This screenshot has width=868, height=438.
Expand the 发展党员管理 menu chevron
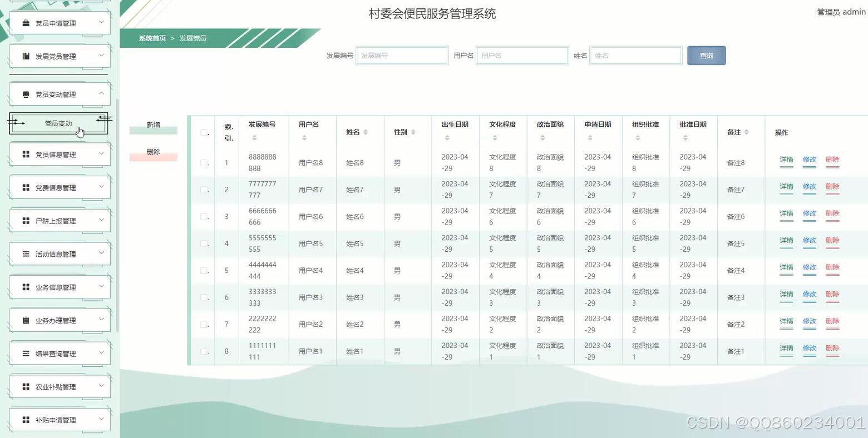[x=101, y=55]
